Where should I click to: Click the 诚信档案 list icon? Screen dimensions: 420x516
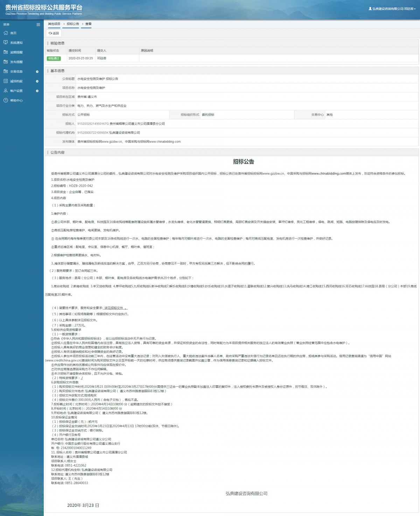6,81
